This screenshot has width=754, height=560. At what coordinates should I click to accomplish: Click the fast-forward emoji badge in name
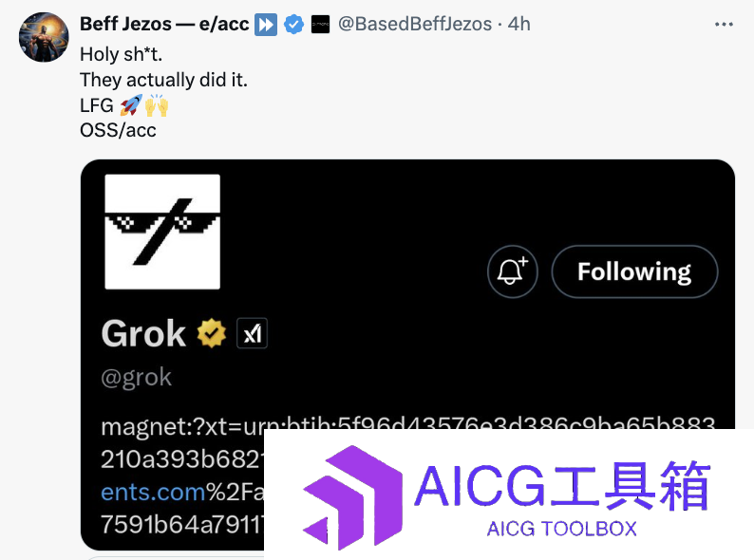(x=266, y=25)
